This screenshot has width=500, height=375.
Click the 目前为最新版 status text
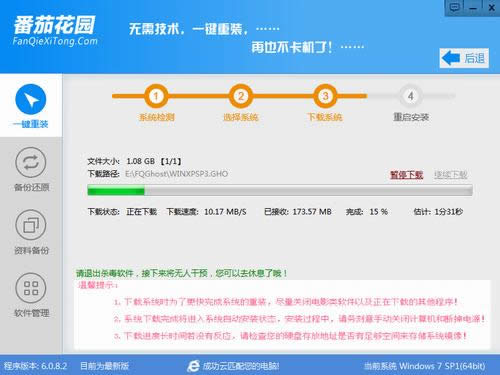click(x=104, y=366)
